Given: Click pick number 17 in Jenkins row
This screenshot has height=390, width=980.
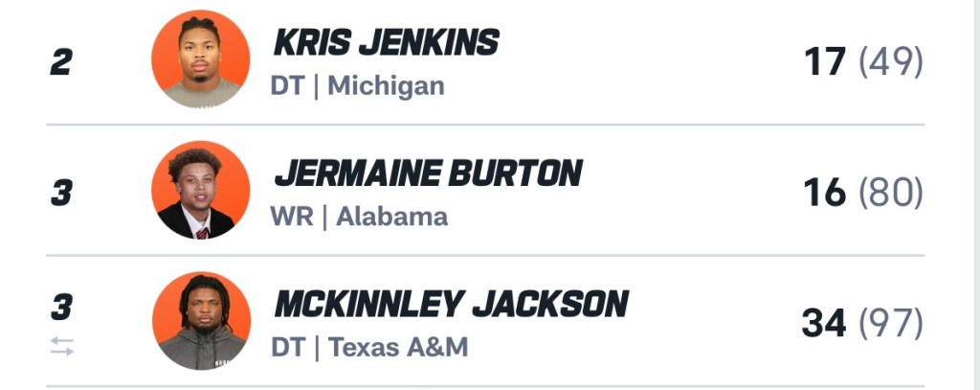Looking at the screenshot, I should [825, 63].
